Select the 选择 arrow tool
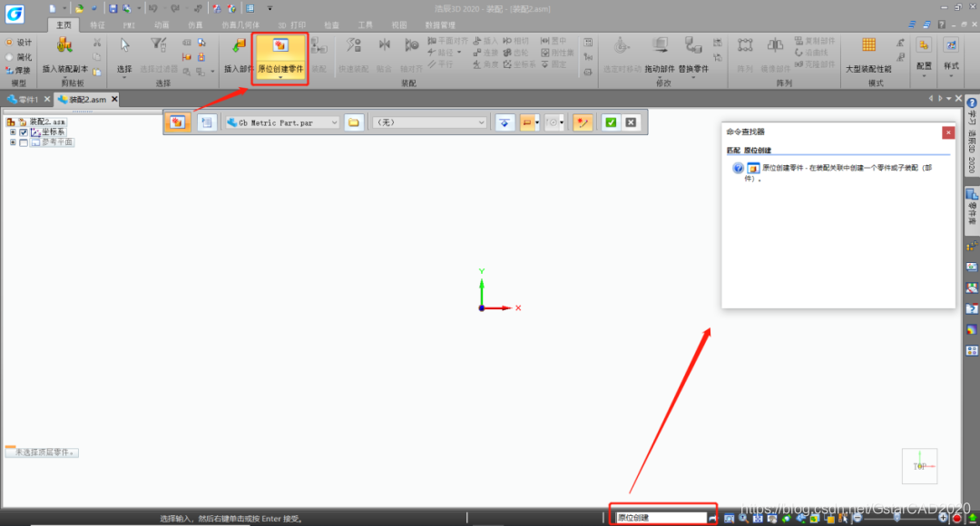This screenshot has height=526, width=980. pyautogui.click(x=124, y=45)
